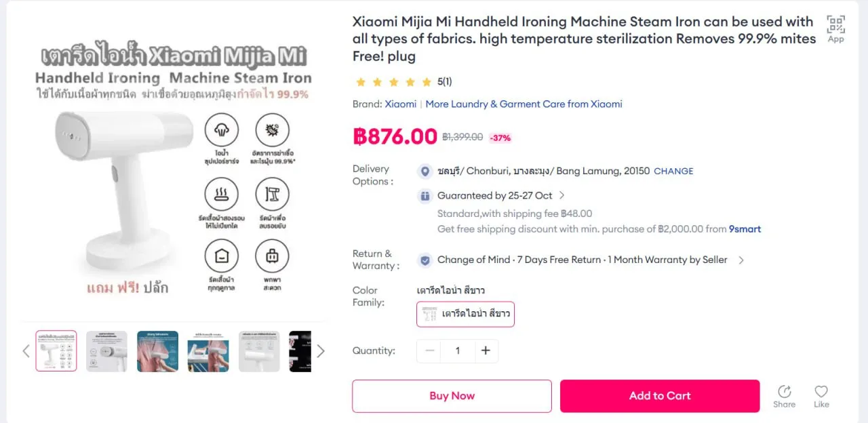Image resolution: width=868 pixels, height=423 pixels.
Task: Select the pink garment steaming thumbnail
Action: tap(157, 351)
